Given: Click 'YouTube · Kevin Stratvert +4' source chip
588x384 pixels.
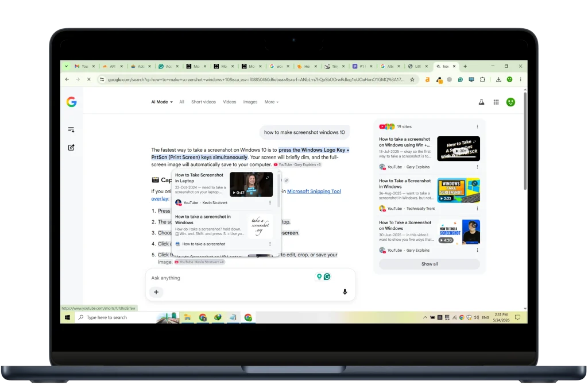Looking at the screenshot, I should pyautogui.click(x=199, y=262).
